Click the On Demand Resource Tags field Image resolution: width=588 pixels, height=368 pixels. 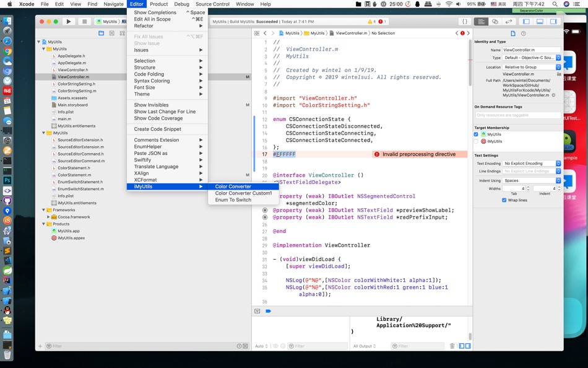[517, 115]
